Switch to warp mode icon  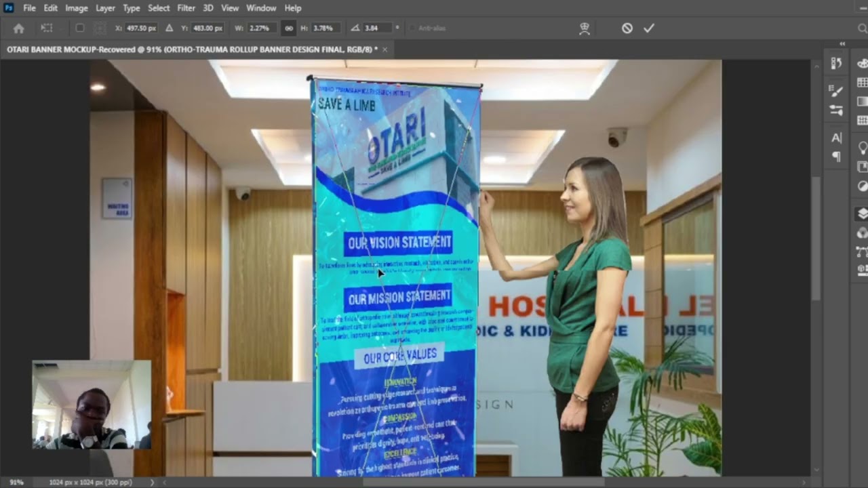pos(585,28)
